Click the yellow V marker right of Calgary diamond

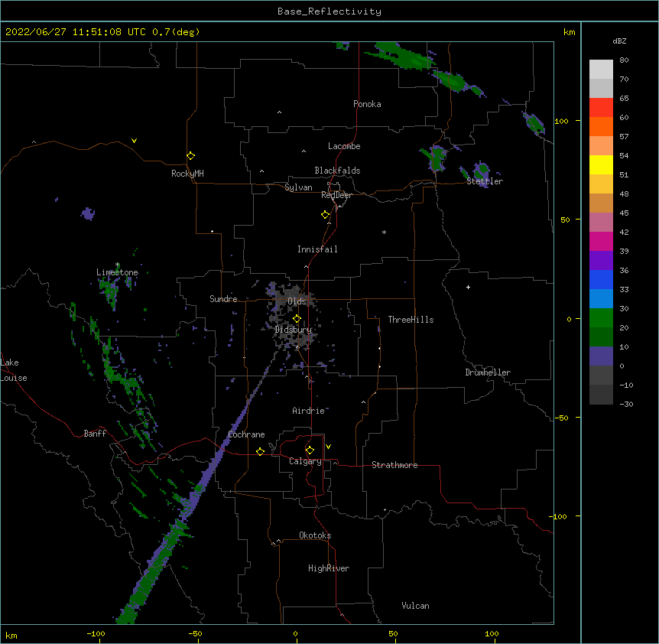click(328, 447)
